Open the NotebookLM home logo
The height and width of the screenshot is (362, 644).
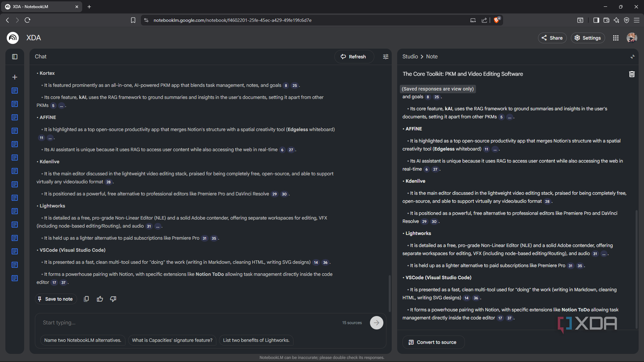point(13,38)
